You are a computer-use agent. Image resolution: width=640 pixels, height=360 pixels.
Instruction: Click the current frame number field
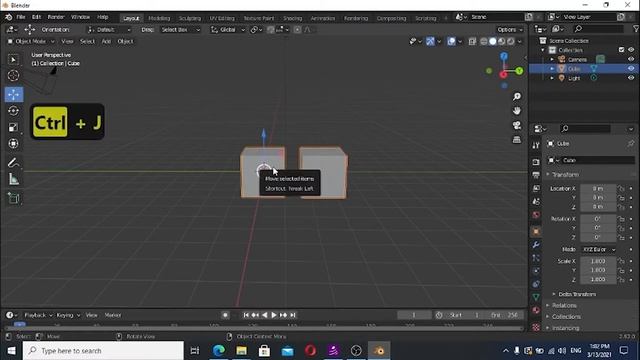coord(414,315)
